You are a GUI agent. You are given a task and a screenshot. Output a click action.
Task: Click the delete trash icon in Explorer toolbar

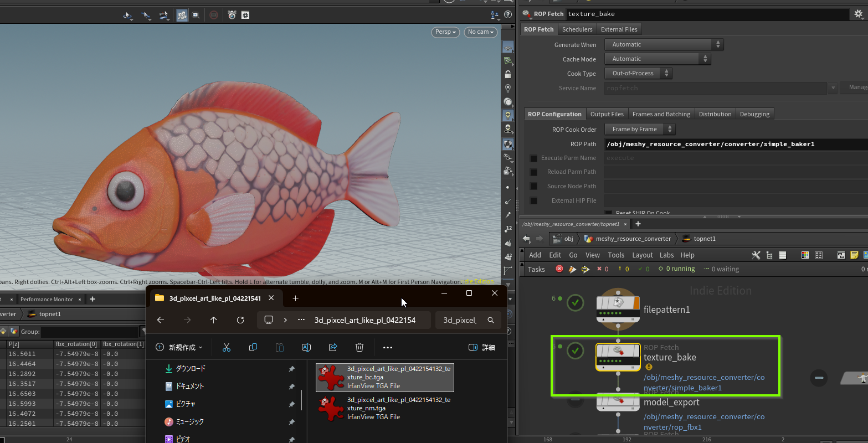click(359, 347)
